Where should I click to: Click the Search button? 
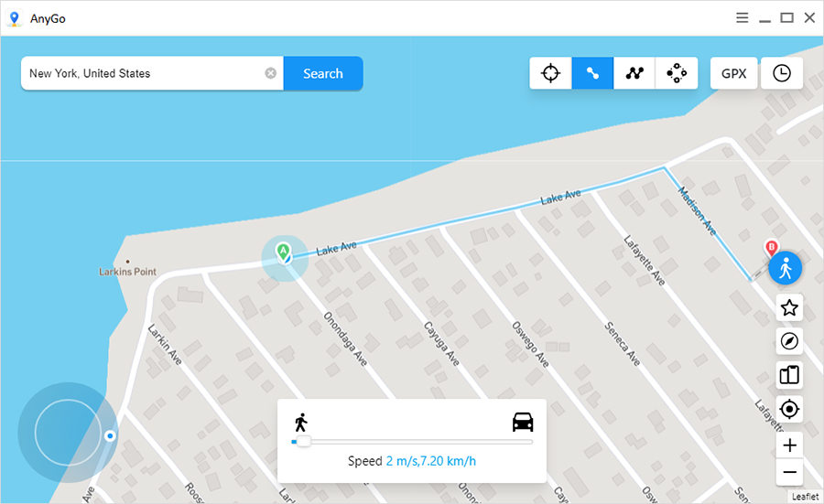[322, 73]
